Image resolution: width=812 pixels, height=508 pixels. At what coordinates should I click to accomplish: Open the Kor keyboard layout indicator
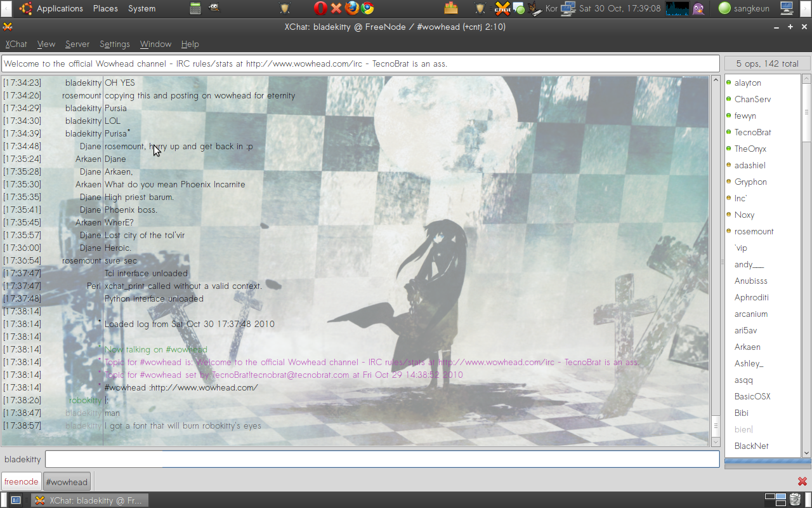(x=552, y=8)
